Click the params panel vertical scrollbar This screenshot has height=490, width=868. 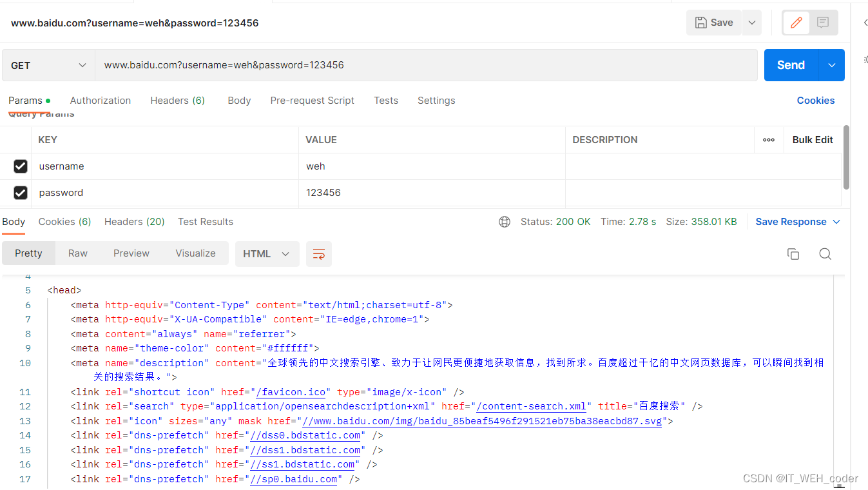(x=846, y=158)
